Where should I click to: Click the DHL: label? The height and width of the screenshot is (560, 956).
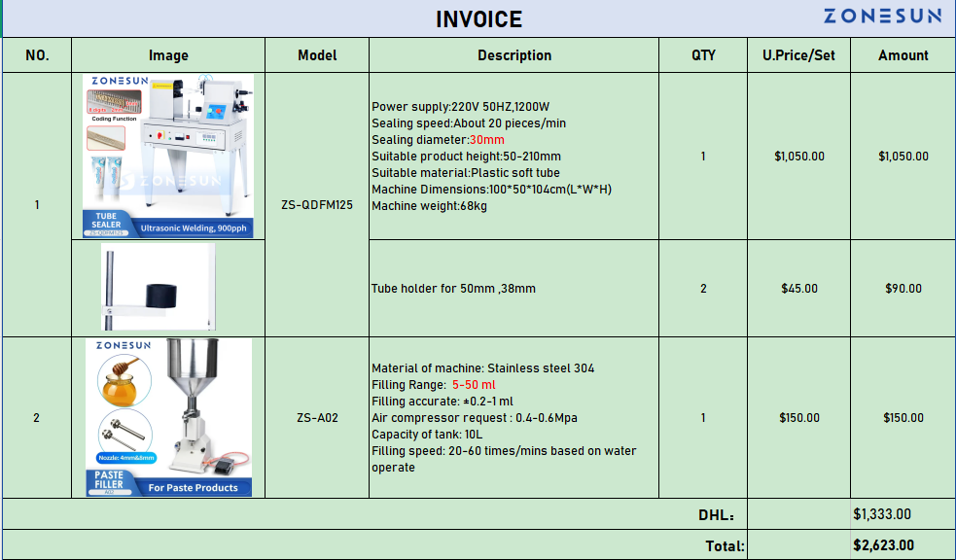point(716,515)
